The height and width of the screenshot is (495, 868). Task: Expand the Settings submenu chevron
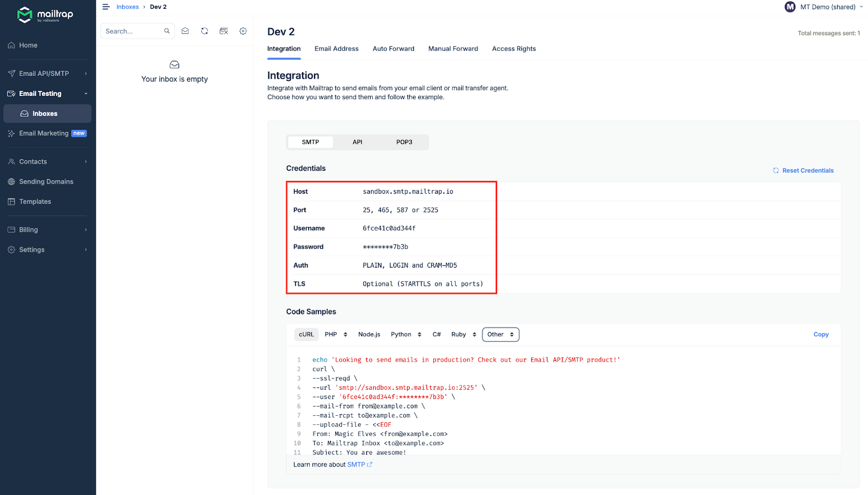86,250
